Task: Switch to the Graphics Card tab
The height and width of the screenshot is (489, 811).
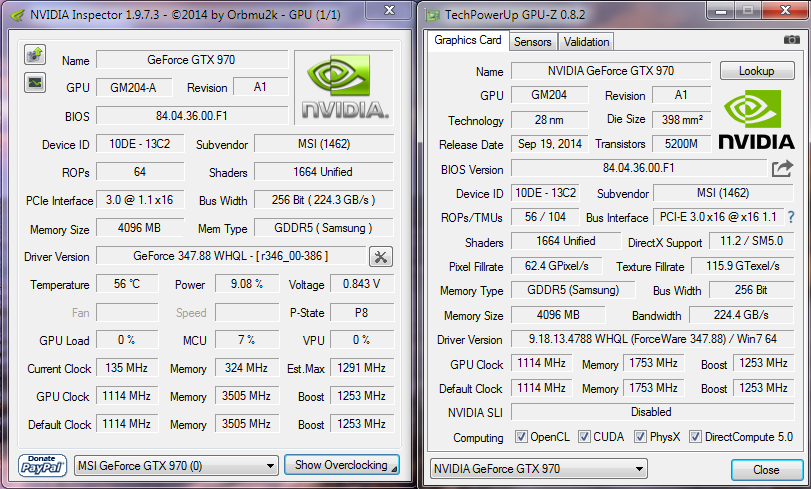Action: 468,40
